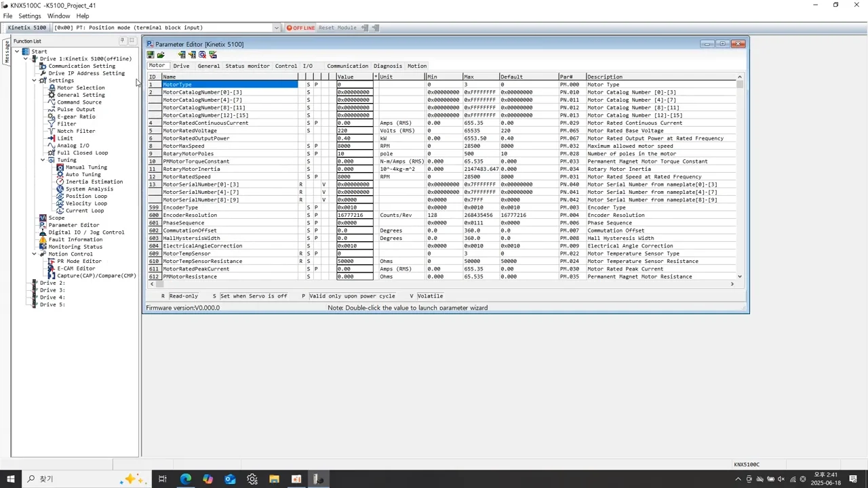Viewport: 868px width, 488px height.
Task: Select Inertia Estimation under Tuning
Action: [94, 182]
